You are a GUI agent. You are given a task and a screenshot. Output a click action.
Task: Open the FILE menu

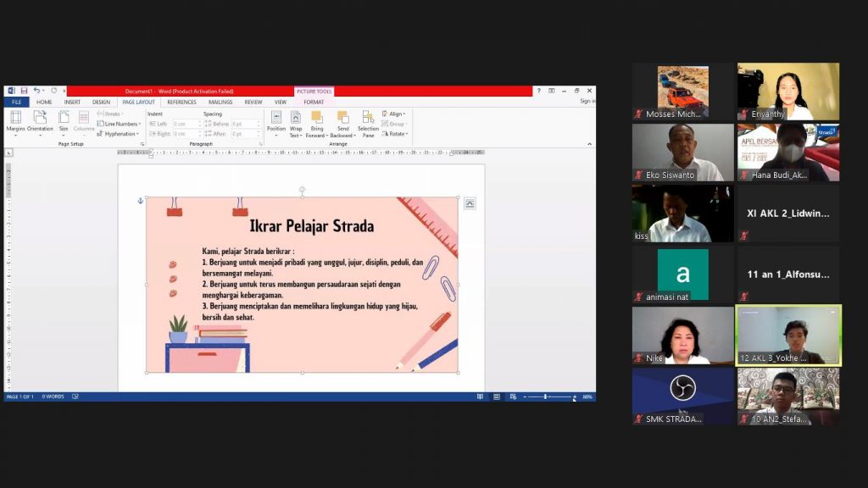(16, 102)
